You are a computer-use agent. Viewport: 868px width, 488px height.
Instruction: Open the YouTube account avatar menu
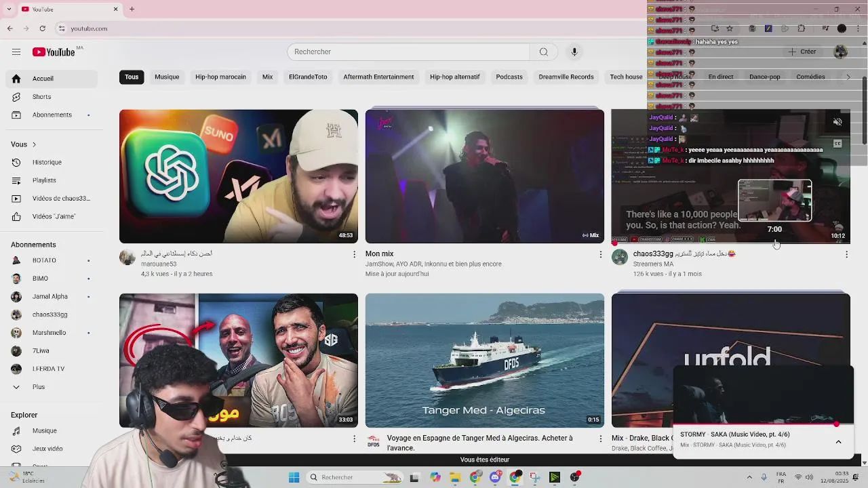pyautogui.click(x=841, y=52)
